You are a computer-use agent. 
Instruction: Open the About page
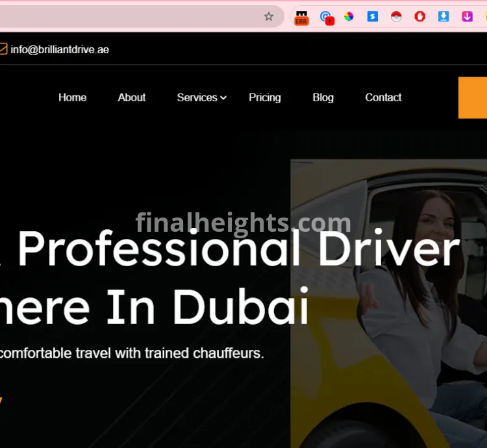[132, 97]
